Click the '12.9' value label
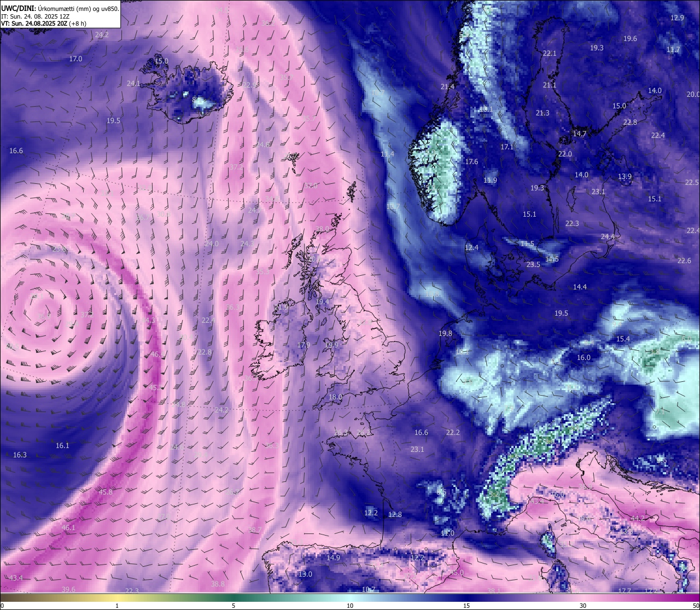 [677, 18]
